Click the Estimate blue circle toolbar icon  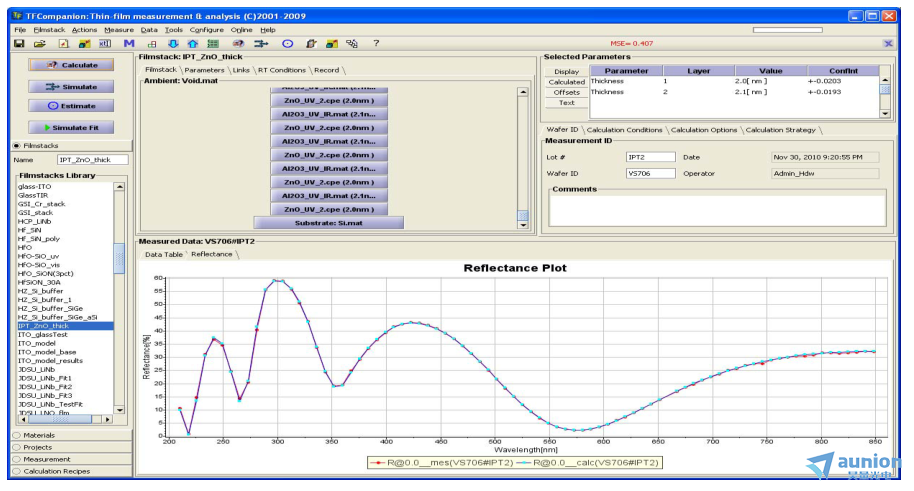coord(287,44)
